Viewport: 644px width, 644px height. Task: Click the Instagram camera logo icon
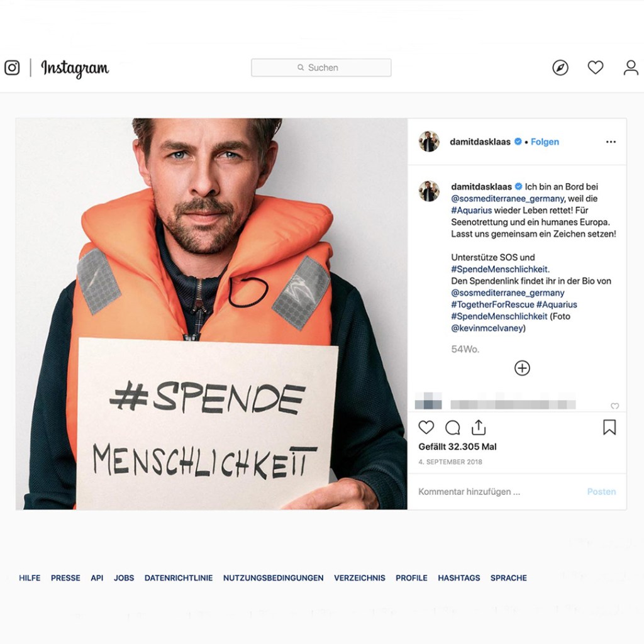point(12,68)
